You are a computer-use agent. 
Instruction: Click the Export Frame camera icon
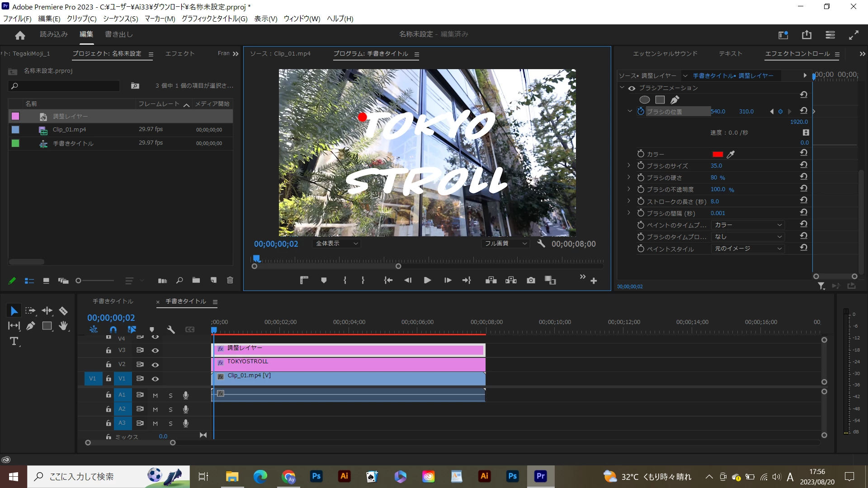531,281
